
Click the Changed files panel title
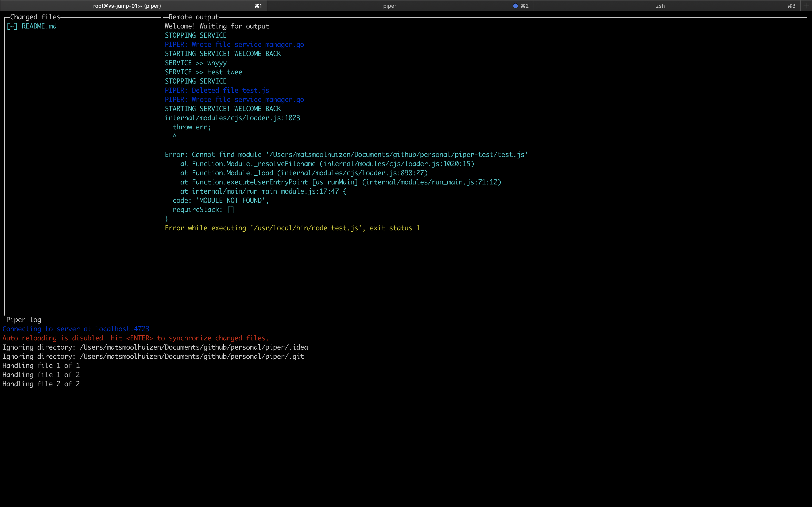(35, 17)
